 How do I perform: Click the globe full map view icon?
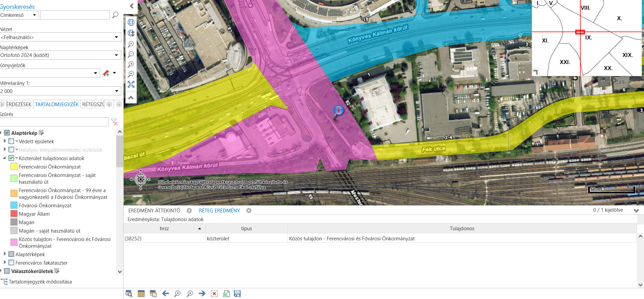coord(131,22)
